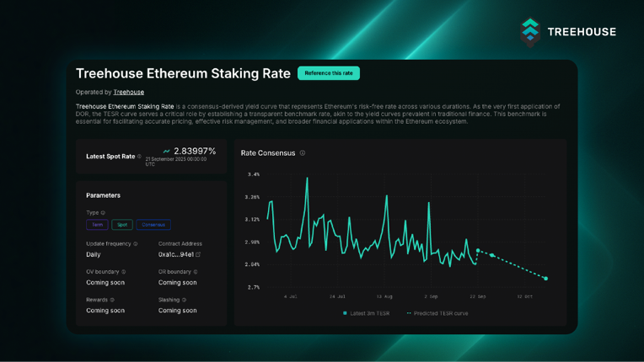
Task: Toggle Predicted TESR curve legend item
Action: coord(437,313)
